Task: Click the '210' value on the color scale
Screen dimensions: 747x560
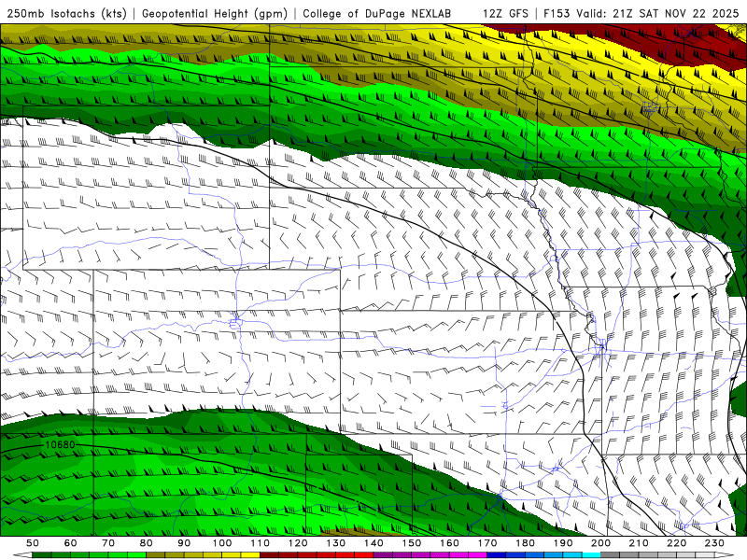Action: pyautogui.click(x=639, y=543)
